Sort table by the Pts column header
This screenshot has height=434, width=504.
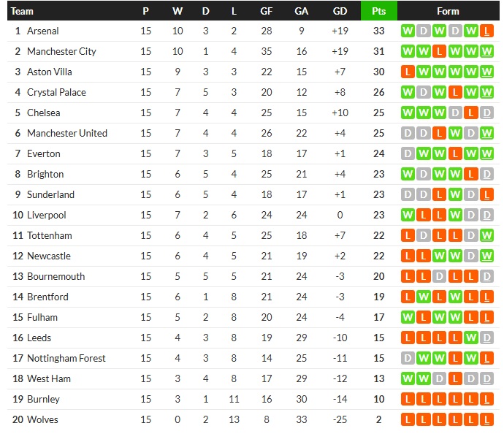(x=378, y=11)
